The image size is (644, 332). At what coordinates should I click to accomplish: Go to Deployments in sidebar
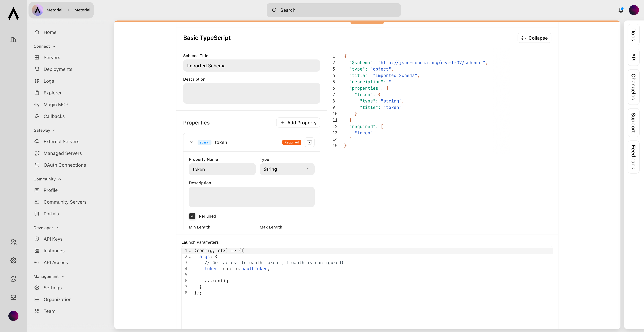coord(58,69)
